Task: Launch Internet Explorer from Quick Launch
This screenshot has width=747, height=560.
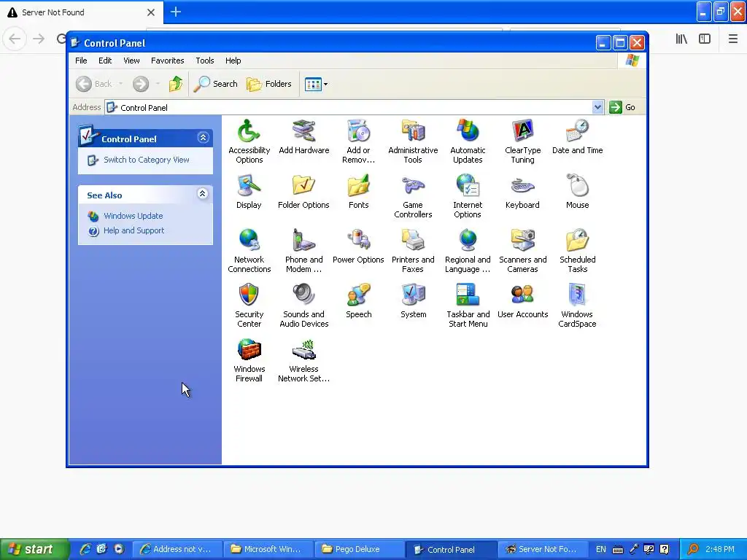Action: 85,549
